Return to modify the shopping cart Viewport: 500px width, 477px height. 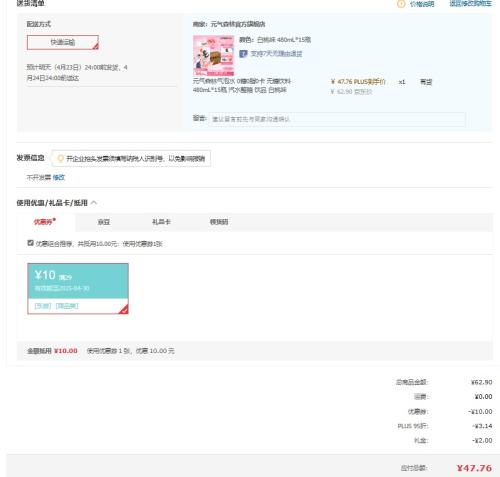click(470, 4)
